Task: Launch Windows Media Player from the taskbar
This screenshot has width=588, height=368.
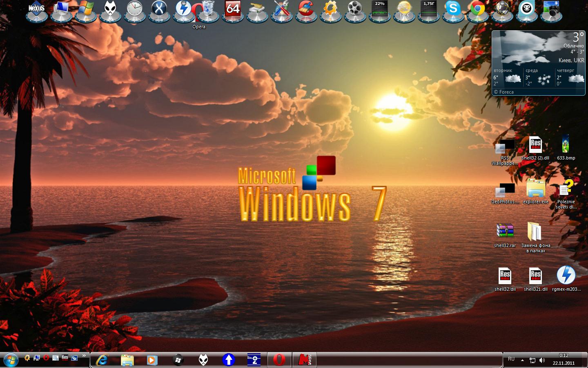Action: 152,360
